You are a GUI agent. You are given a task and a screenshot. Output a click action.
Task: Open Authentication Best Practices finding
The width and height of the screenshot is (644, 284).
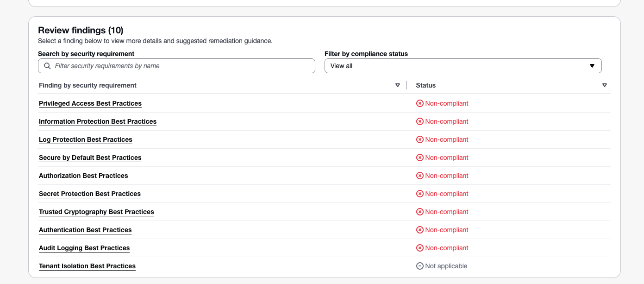(85, 230)
